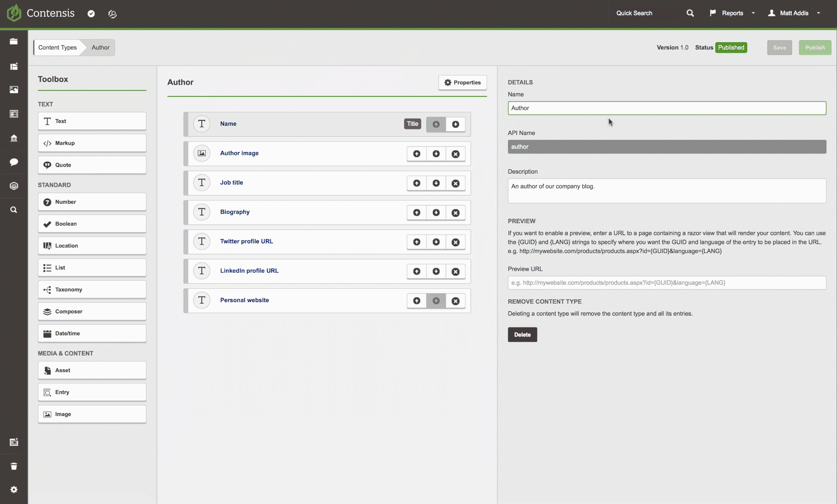Screen dimensions: 837x504
Task: Go to Content Types breadcrumb
Action: click(x=58, y=48)
